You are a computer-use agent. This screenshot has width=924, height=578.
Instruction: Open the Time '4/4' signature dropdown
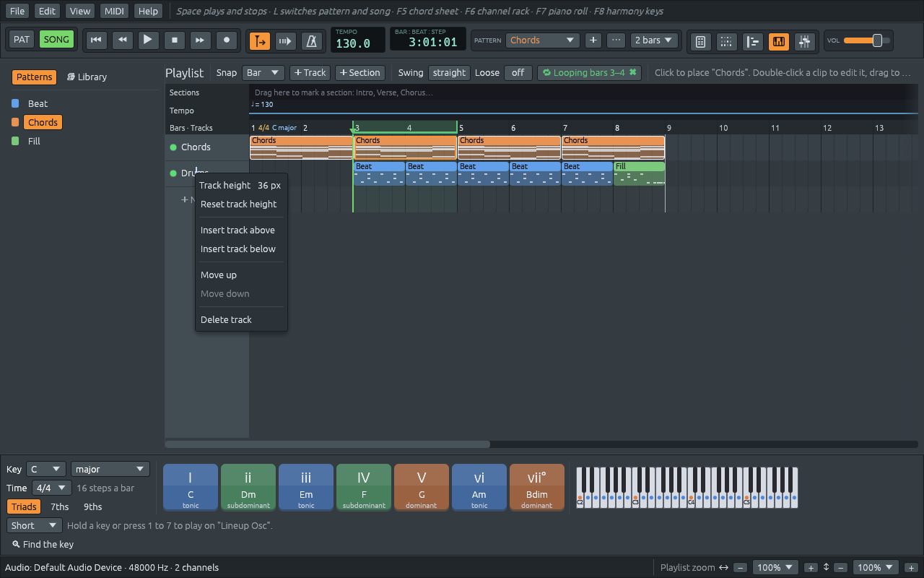click(x=52, y=488)
